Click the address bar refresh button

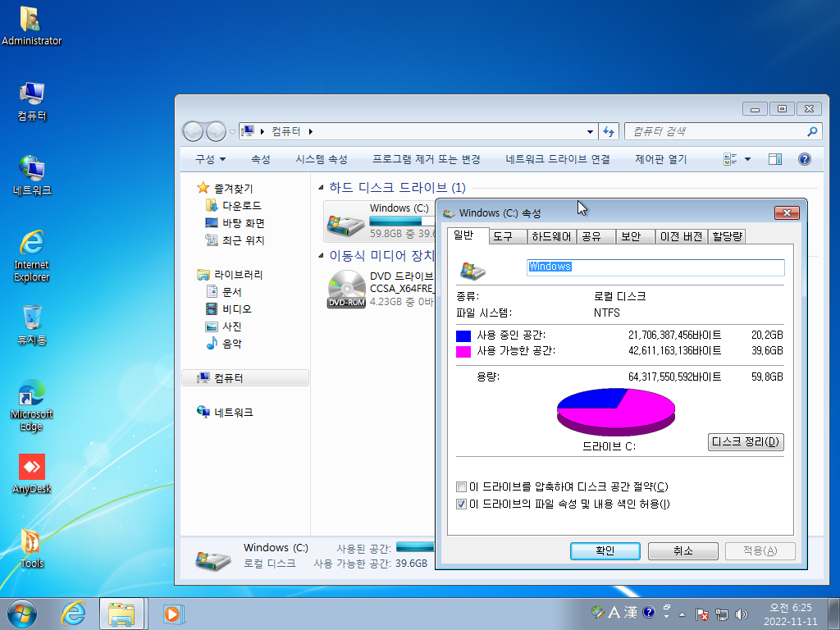click(x=609, y=131)
